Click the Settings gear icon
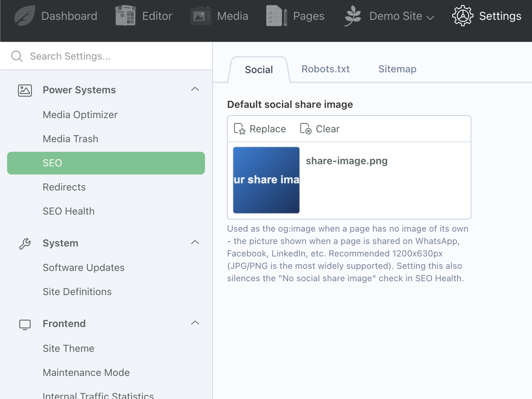The height and width of the screenshot is (399, 532). point(463,16)
